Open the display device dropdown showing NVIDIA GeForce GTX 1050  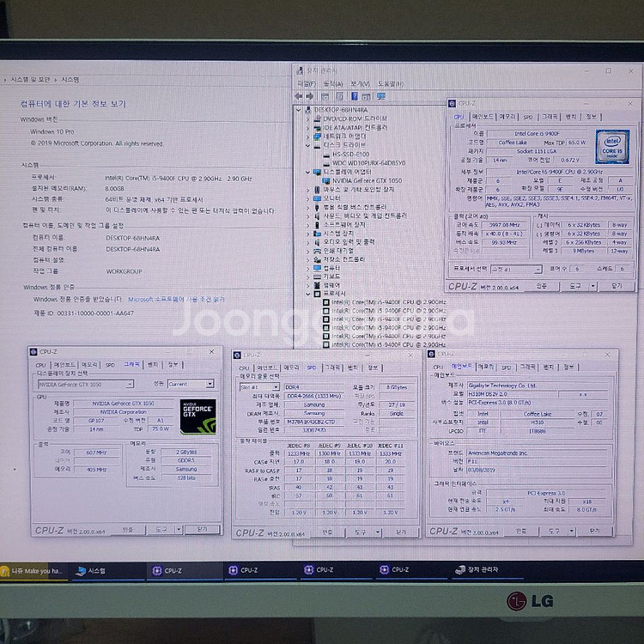pos(85,385)
